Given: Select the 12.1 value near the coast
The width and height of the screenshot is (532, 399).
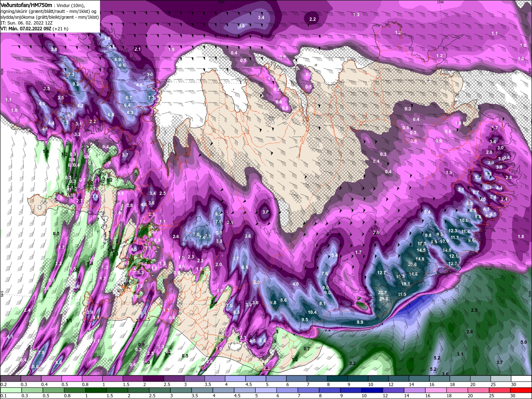Looking at the screenshot, I should (x=453, y=256).
